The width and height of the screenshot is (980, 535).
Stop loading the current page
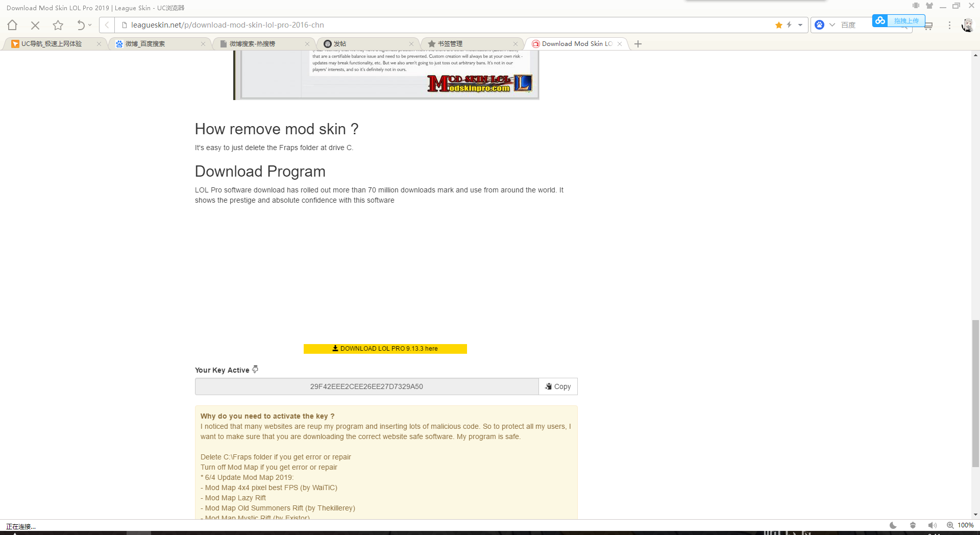point(35,25)
